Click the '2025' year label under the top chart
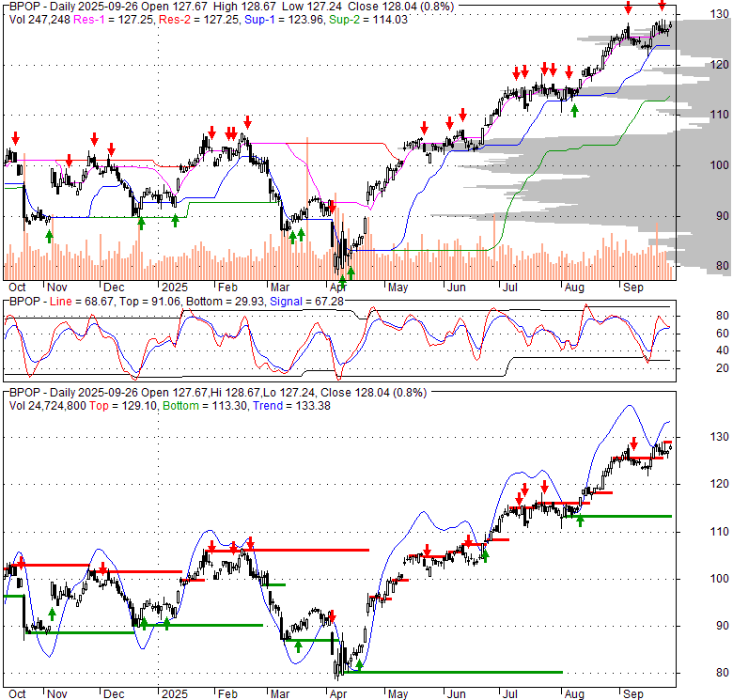 point(175,288)
